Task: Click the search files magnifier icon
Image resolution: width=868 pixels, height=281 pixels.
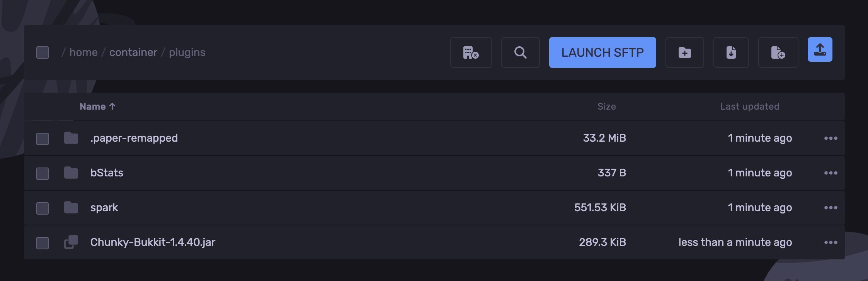Action: point(520,52)
